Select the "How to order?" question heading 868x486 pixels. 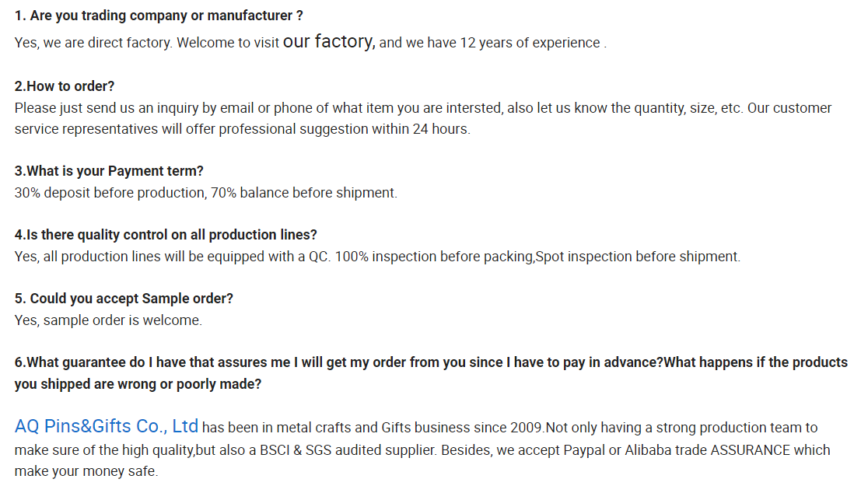(x=65, y=86)
